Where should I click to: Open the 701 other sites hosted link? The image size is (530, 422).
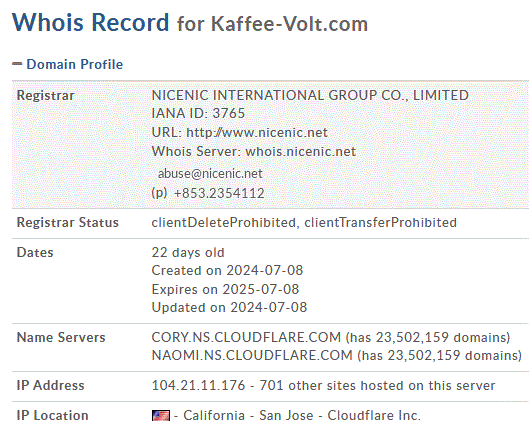(377, 385)
